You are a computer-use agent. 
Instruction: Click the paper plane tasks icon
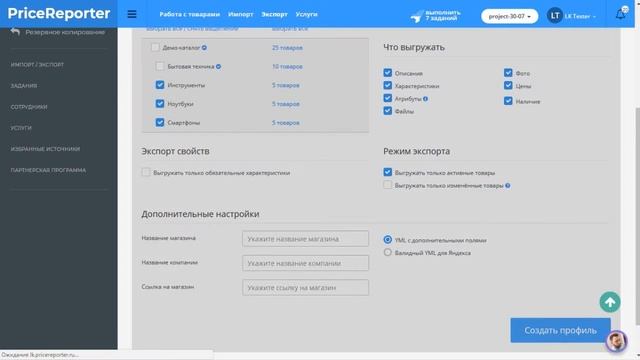[417, 16]
